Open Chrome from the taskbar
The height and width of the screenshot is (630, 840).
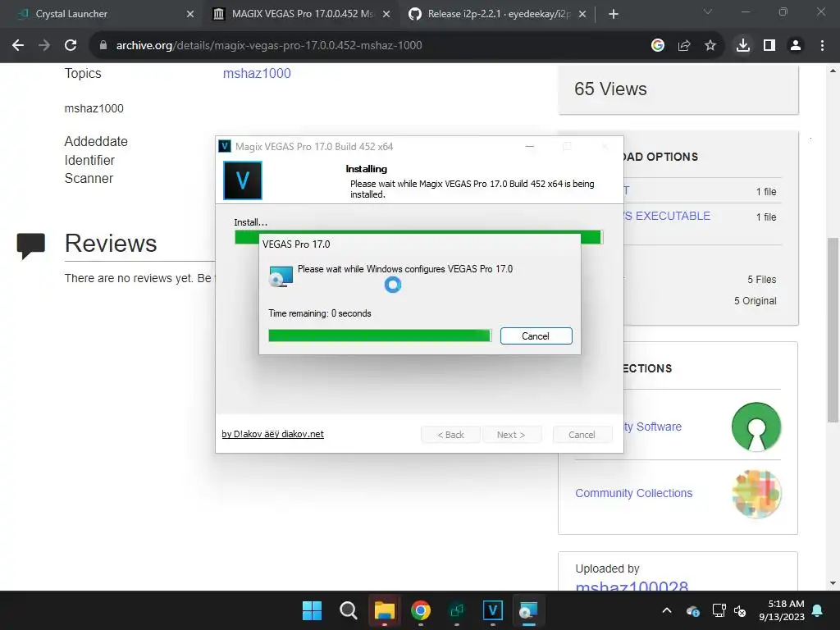[x=421, y=610]
